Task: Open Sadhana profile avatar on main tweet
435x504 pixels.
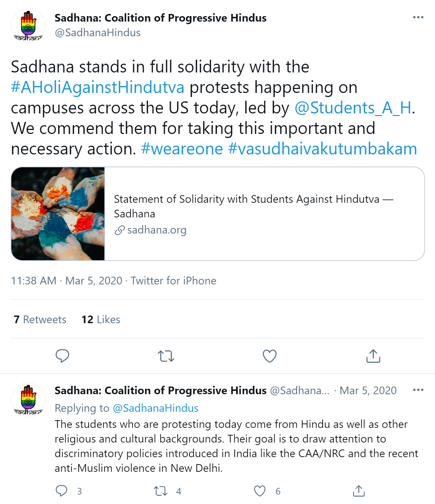Action: (28, 26)
